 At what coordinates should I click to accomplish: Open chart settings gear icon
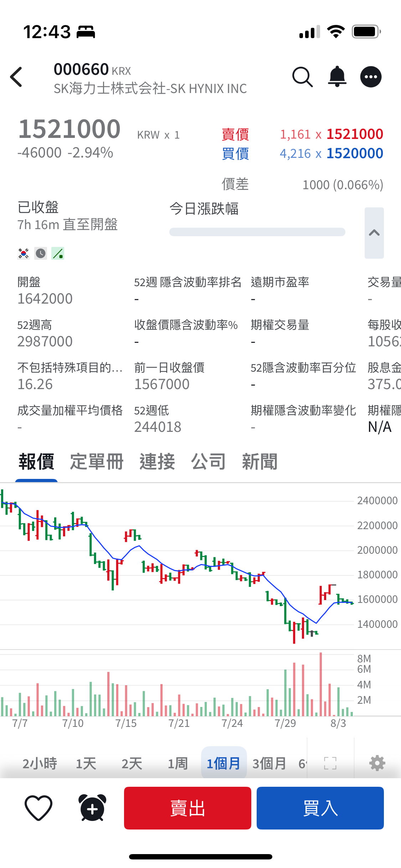[377, 763]
